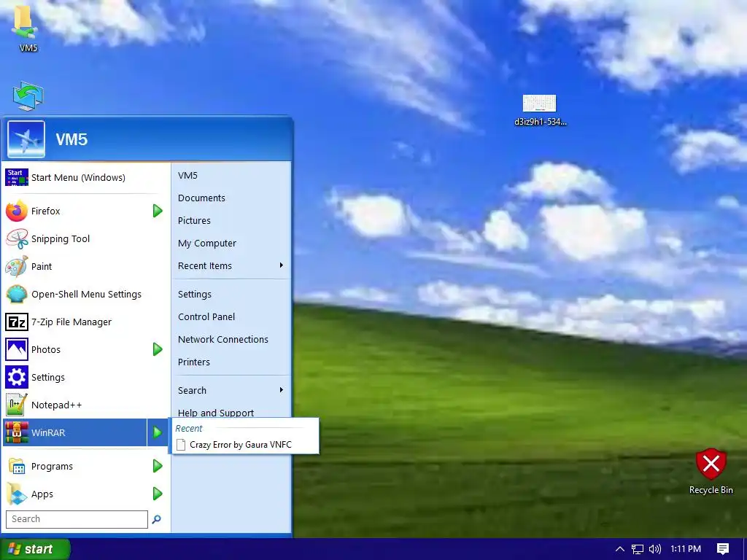Viewport: 747px width, 560px height.
Task: Open Open-Shell Menu Settings
Action: click(85, 295)
